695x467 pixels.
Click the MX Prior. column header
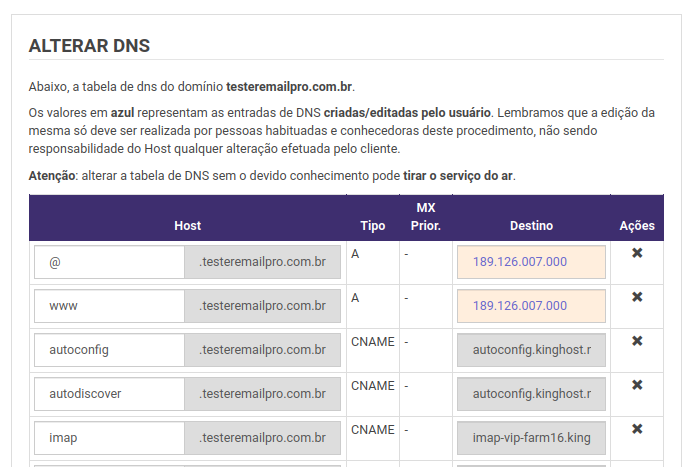426,217
